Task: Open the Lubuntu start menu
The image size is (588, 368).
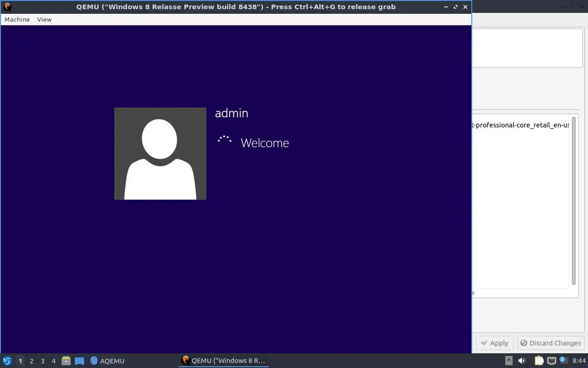Action: coord(7,361)
